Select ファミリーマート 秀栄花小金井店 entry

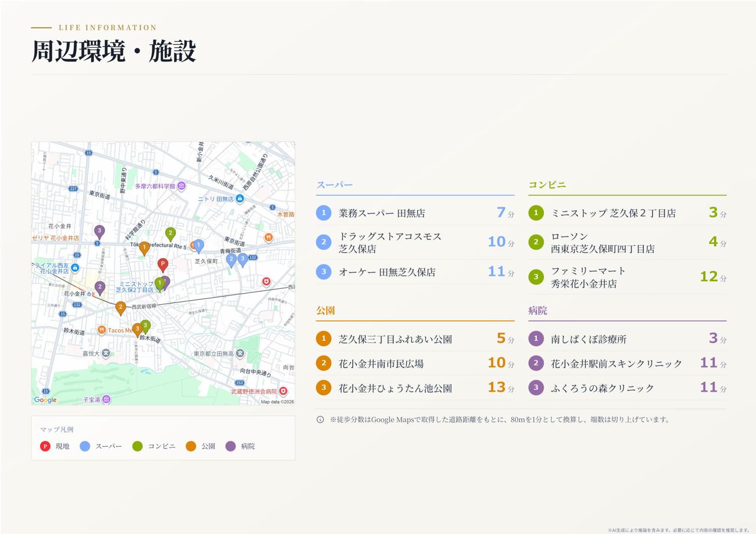coord(627,277)
